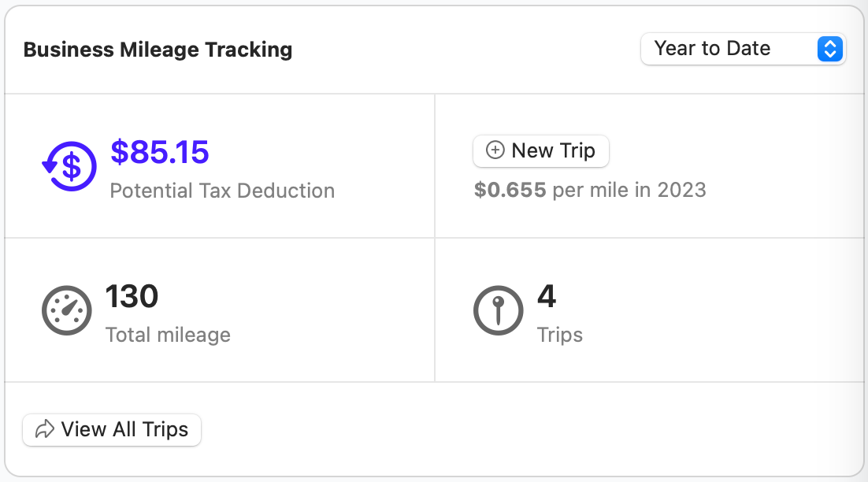This screenshot has width=868, height=482.
Task: Click the Business Mileage Tracking heading
Action: coord(158,50)
